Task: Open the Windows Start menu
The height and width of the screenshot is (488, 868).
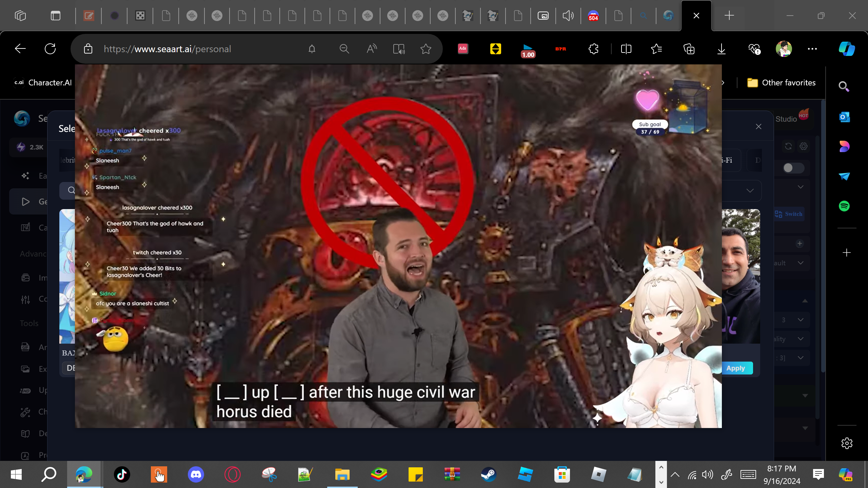Action: [16, 474]
